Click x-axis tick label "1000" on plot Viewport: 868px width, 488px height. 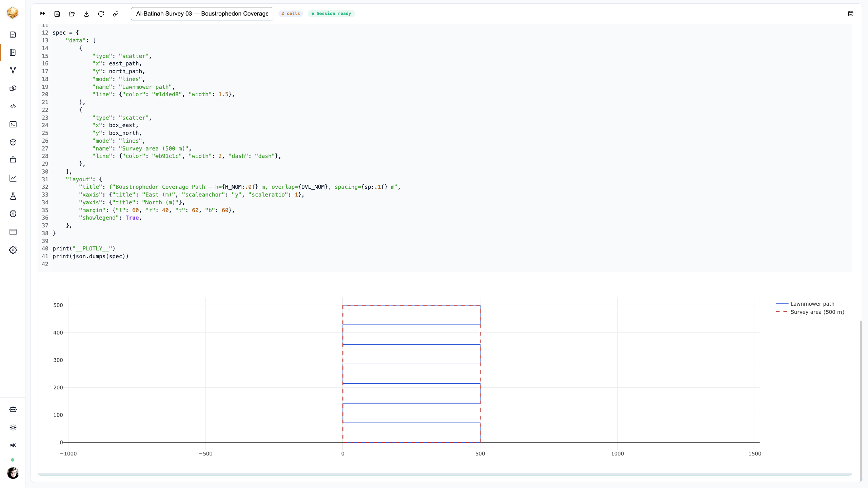coord(617,453)
